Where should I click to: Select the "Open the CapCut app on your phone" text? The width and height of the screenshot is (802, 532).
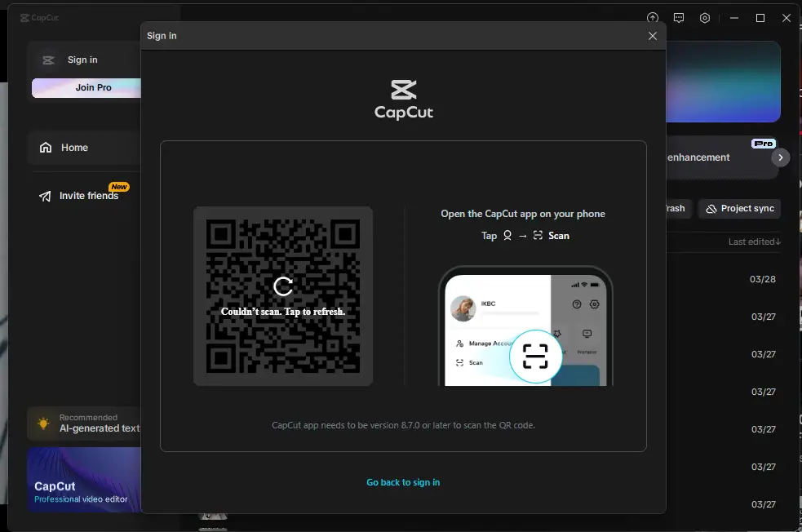click(x=523, y=214)
